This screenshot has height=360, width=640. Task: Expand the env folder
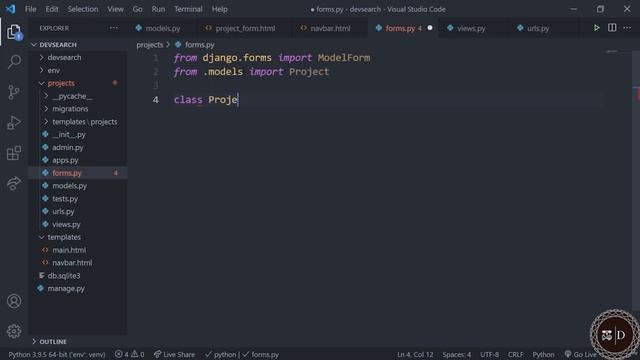(x=78, y=70)
